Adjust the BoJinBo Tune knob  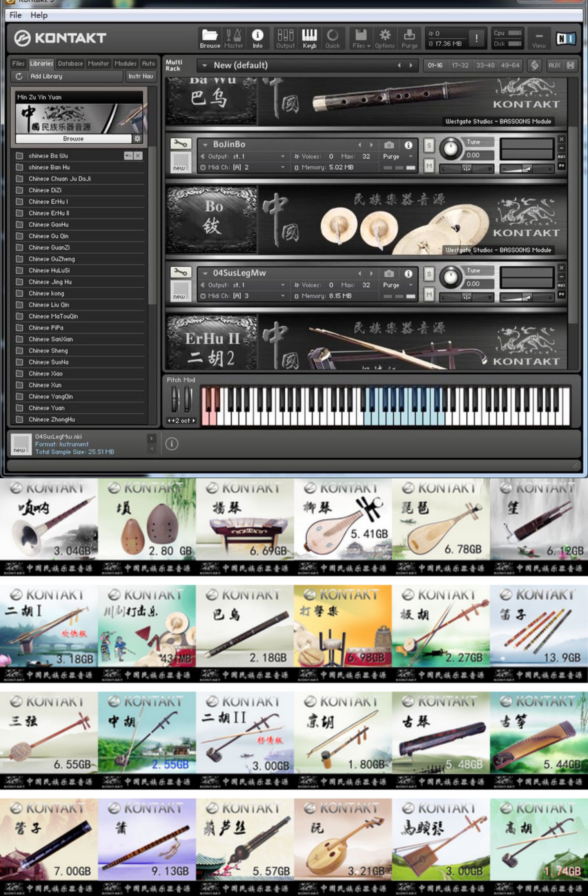pos(450,149)
